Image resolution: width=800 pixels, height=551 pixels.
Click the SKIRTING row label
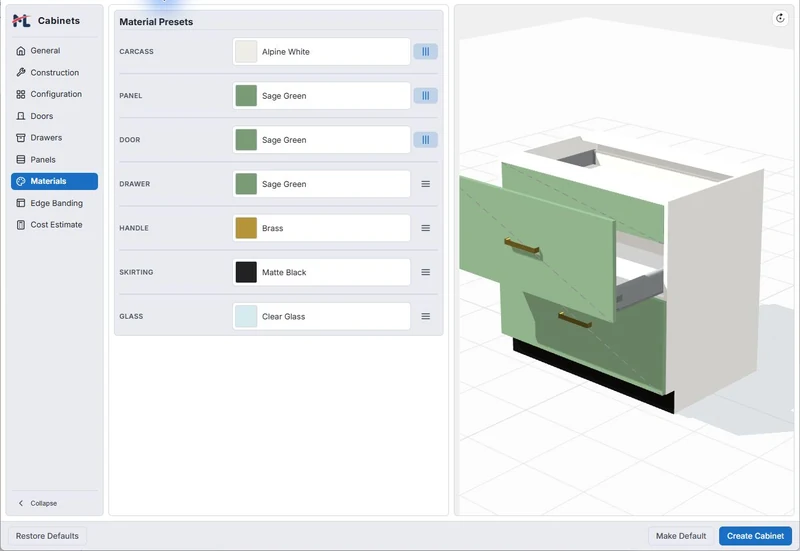136,272
